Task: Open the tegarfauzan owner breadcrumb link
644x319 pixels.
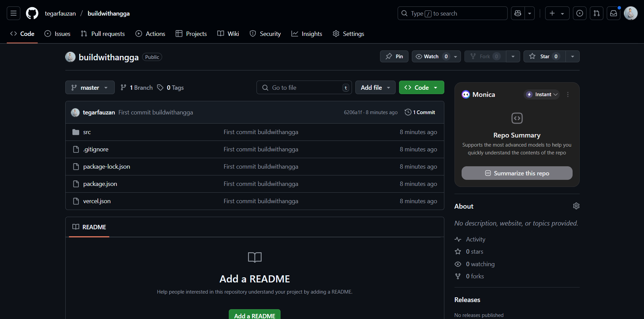Action: pos(60,14)
